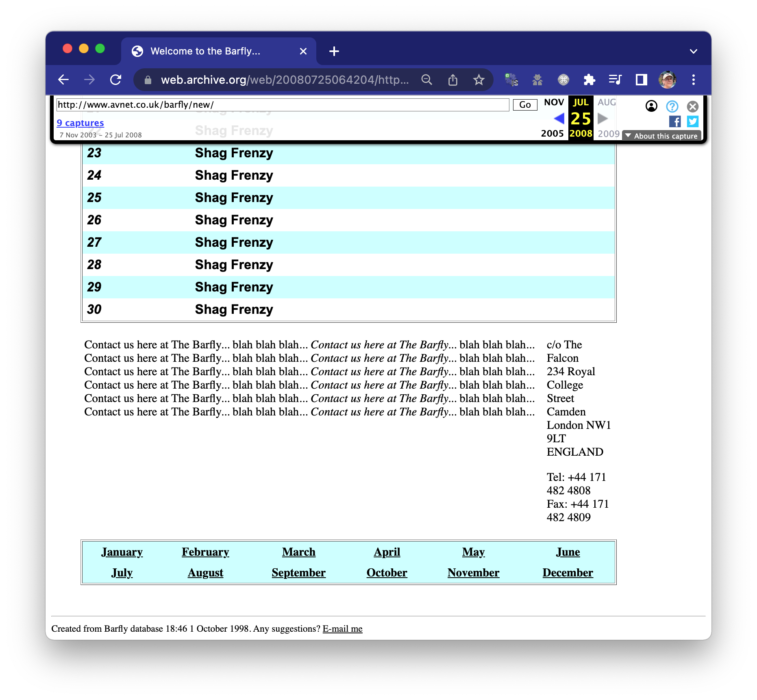
Task: Open the March link
Action: 299,552
